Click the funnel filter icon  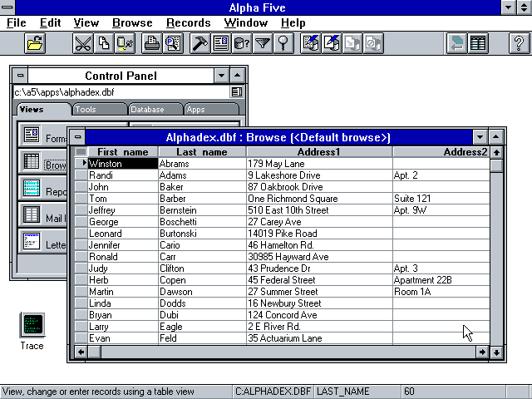pos(263,43)
